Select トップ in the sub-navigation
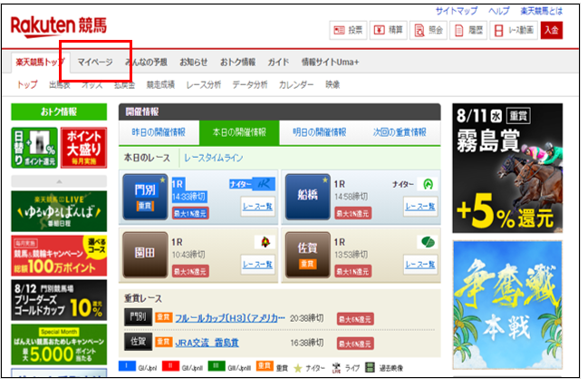588x388 pixels. [x=28, y=85]
